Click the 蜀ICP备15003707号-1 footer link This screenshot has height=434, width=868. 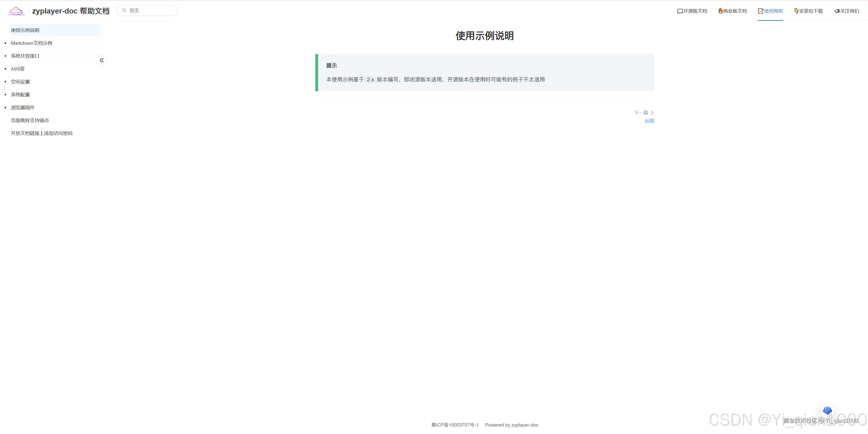[455, 425]
